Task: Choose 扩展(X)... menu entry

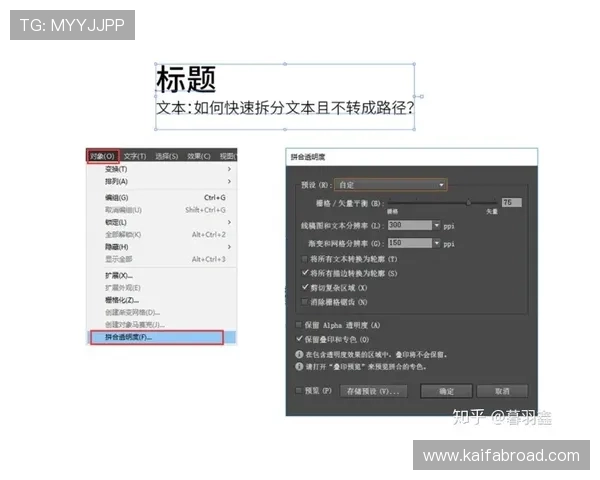Action: pyautogui.click(x=161, y=275)
